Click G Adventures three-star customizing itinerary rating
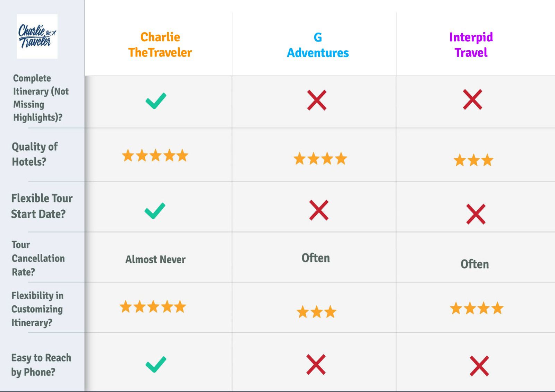The image size is (555, 392). pos(316,312)
